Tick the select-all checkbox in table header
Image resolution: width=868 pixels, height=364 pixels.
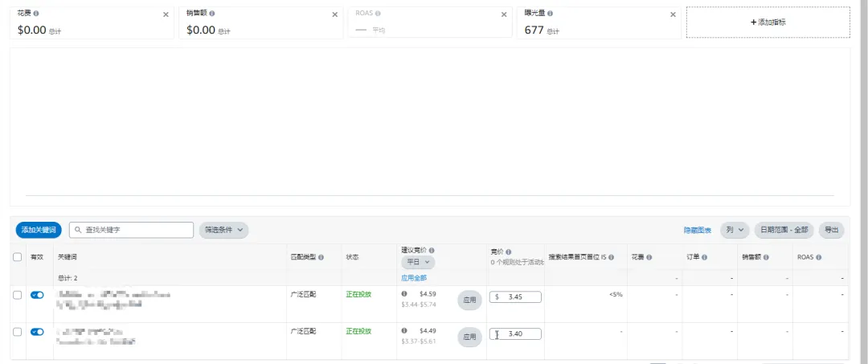[x=17, y=256]
